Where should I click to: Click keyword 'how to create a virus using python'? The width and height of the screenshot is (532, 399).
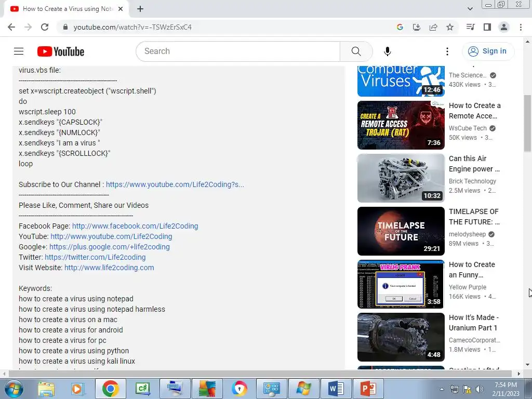click(74, 351)
